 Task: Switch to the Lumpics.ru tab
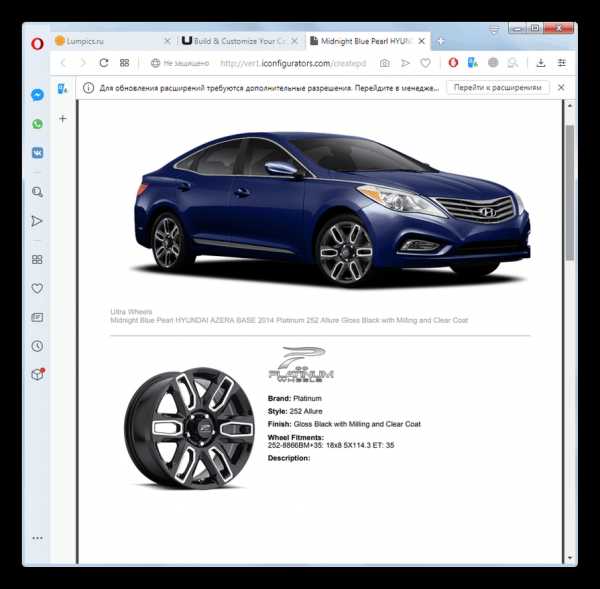tap(110, 41)
